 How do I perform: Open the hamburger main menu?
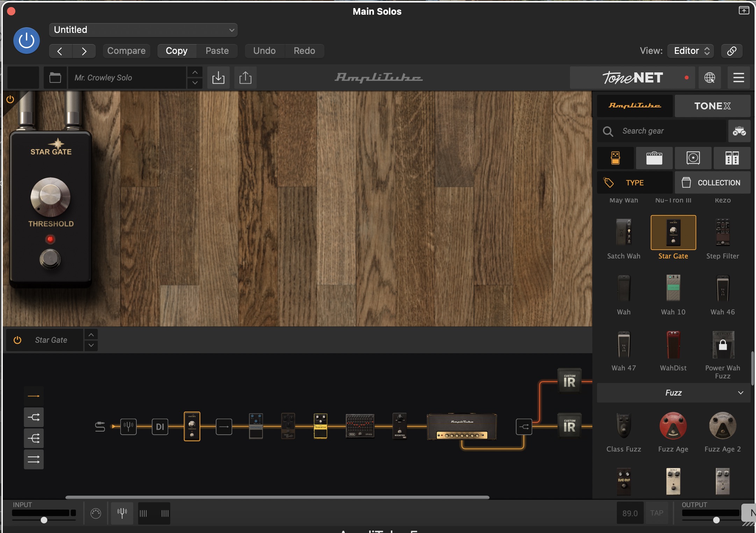pyautogui.click(x=739, y=78)
